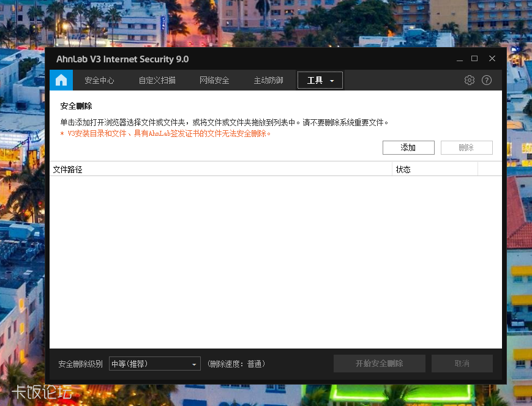The image size is (532, 406).
Task: Click the 开始安全删除 button
Action: [379, 363]
